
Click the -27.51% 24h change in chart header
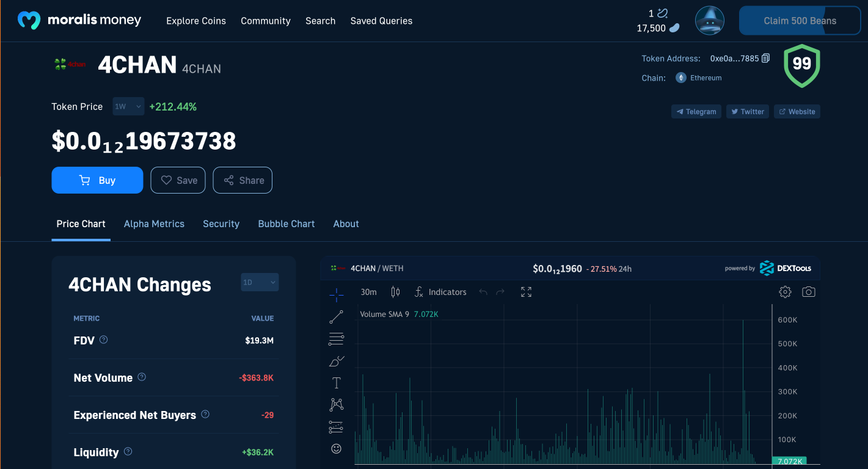[608, 269]
